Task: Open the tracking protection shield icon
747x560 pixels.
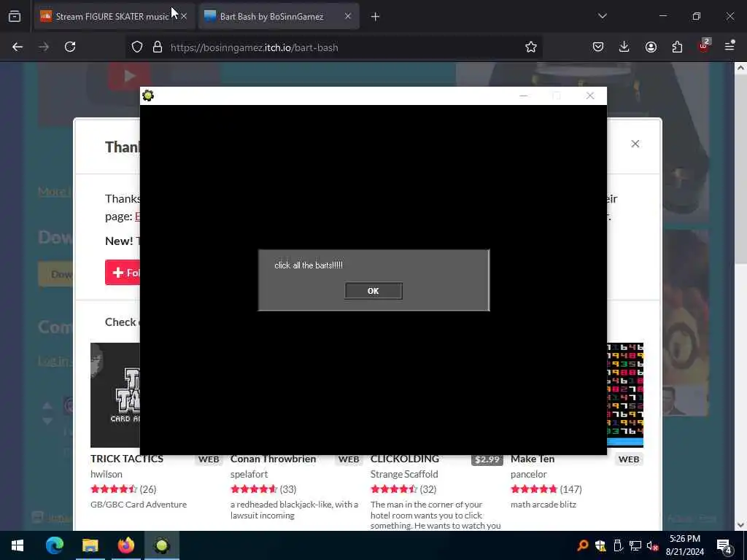Action: click(x=137, y=47)
